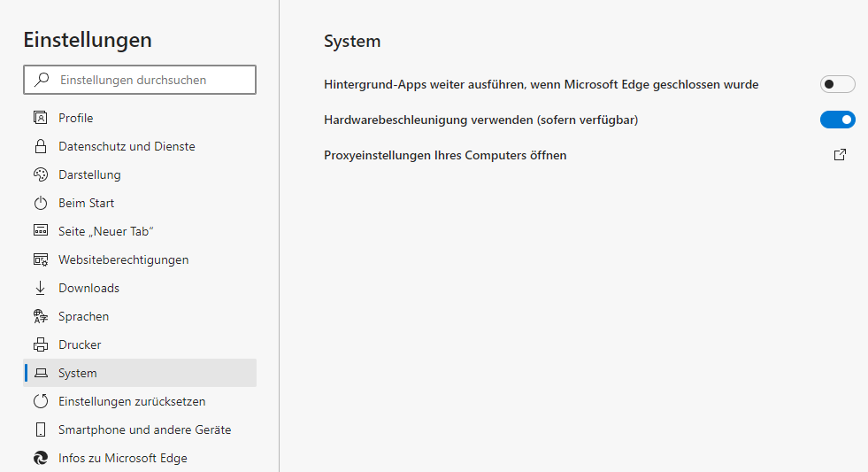The image size is (868, 472).
Task: Go to Smartphone und andere Geräte
Action: tap(144, 429)
